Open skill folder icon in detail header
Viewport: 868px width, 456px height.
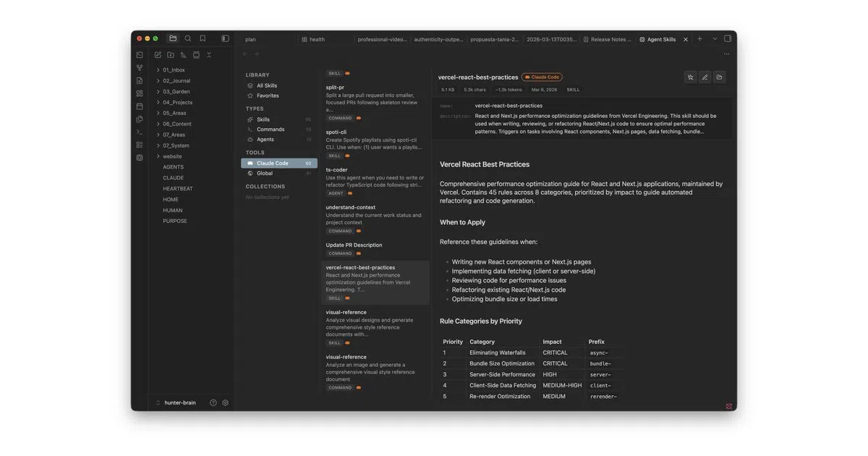point(719,77)
